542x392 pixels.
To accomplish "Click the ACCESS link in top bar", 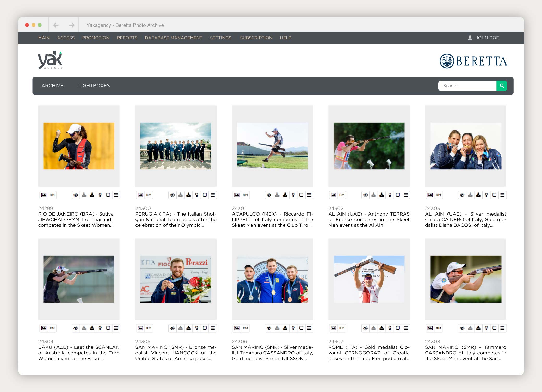I will tap(66, 38).
